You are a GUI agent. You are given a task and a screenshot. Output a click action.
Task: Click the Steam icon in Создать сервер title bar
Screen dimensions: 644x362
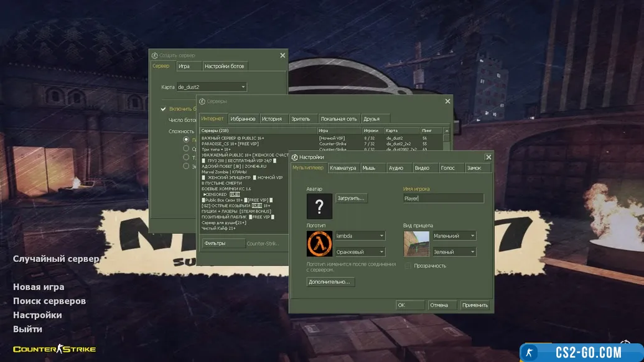pyautogui.click(x=155, y=55)
